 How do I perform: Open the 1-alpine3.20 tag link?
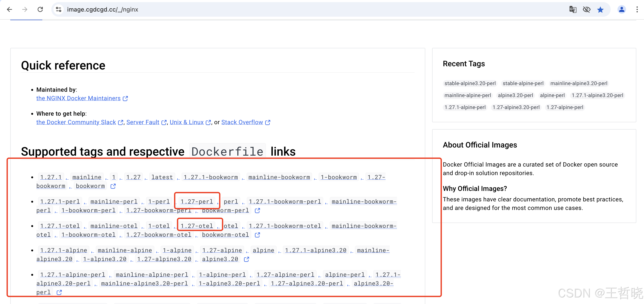[105, 259]
